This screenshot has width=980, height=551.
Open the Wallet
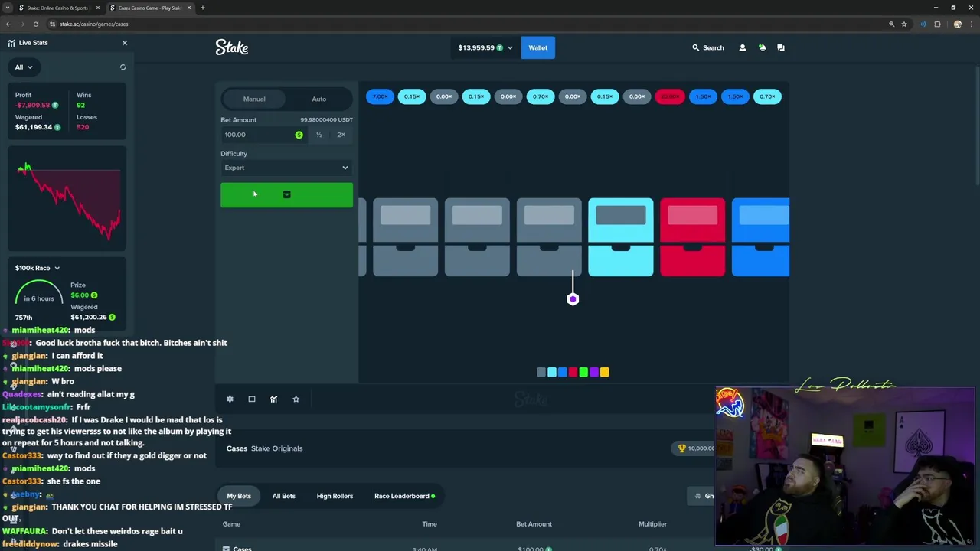[537, 47]
